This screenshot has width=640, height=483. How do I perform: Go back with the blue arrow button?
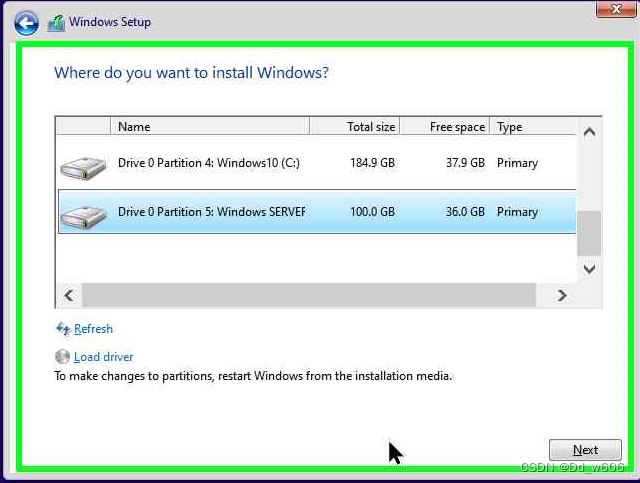pos(26,23)
